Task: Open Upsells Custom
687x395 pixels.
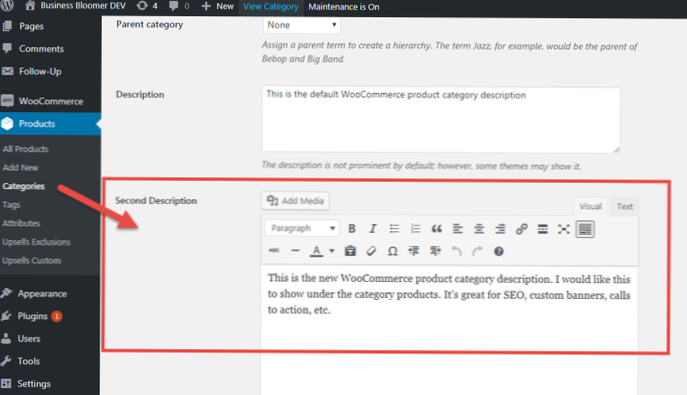Action: 32,261
